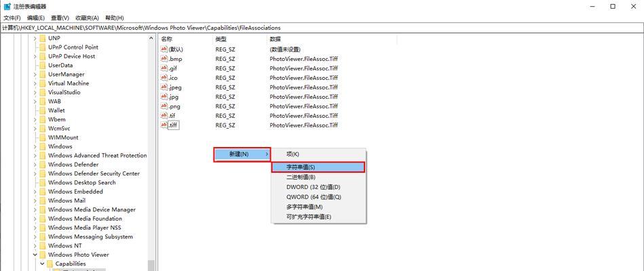This screenshot has width=644, height=271.
Task: Choose 项(K) from the submenu
Action: pos(318,154)
